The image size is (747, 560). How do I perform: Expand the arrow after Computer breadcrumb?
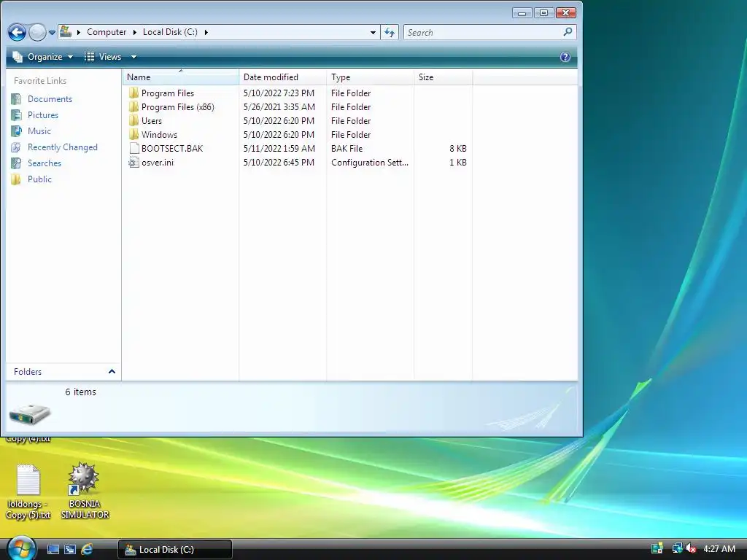pyautogui.click(x=135, y=32)
